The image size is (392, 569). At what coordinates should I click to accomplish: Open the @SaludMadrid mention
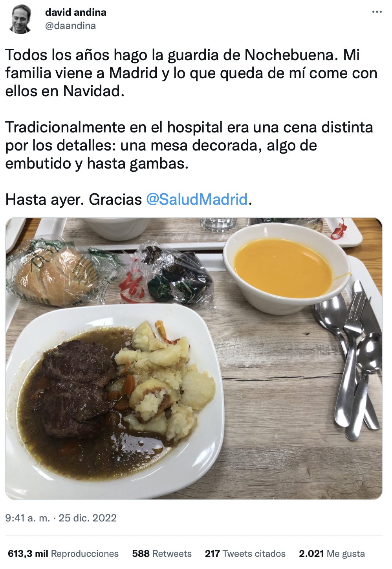pos(197,200)
